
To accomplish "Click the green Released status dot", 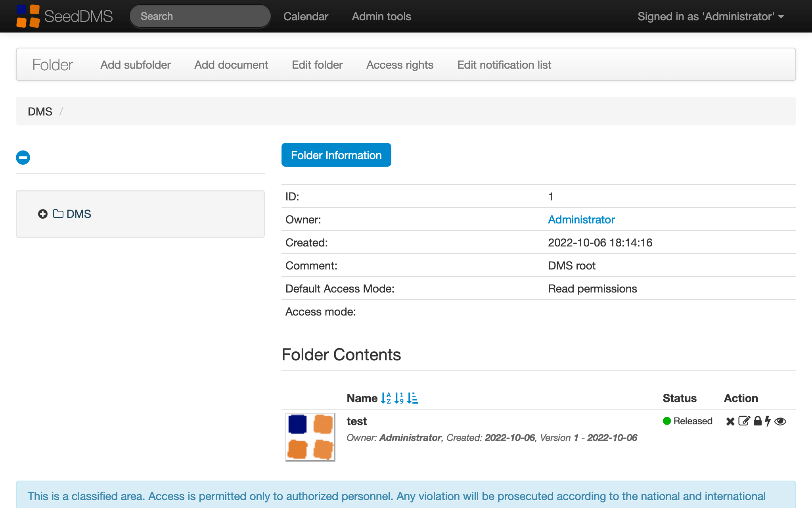I will click(x=667, y=421).
